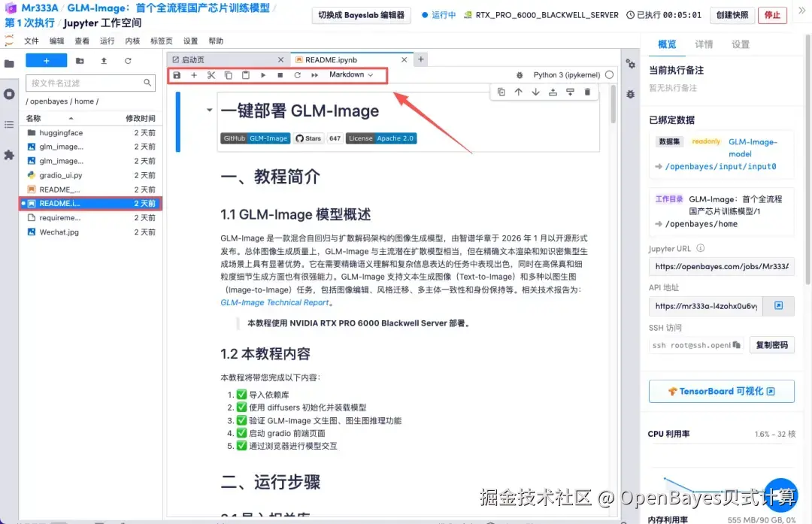Switch to the 详情 tab
812x524 pixels.
coord(704,44)
